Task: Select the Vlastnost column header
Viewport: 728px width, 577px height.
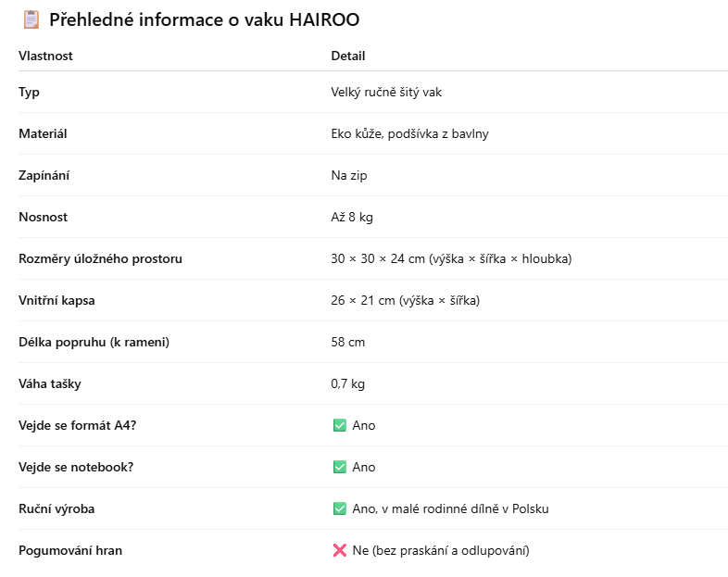Action: pyautogui.click(x=45, y=56)
